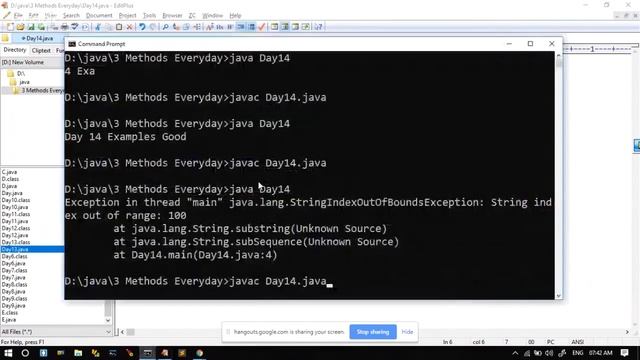
Task: Click the Replace toolbar icon
Action: 176,27
